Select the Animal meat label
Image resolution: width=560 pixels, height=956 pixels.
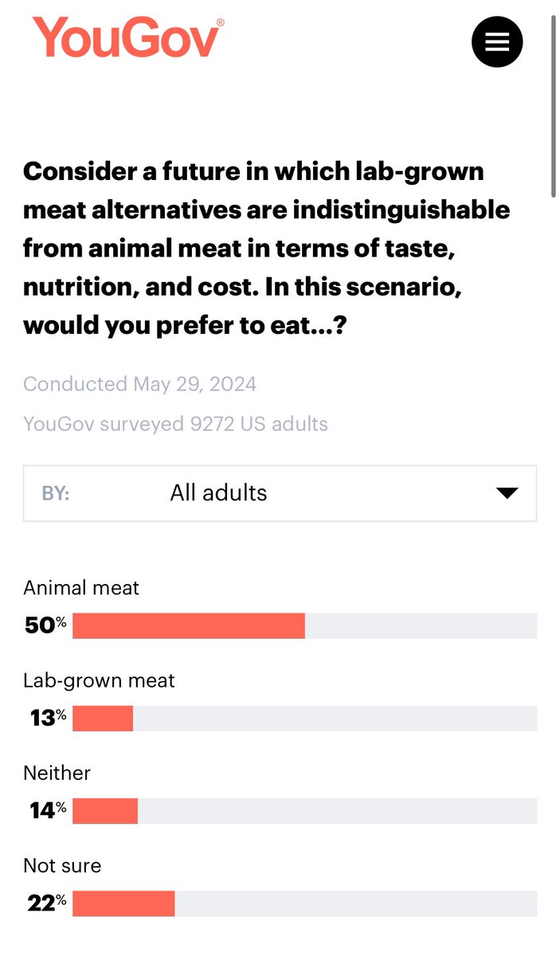[x=81, y=588]
